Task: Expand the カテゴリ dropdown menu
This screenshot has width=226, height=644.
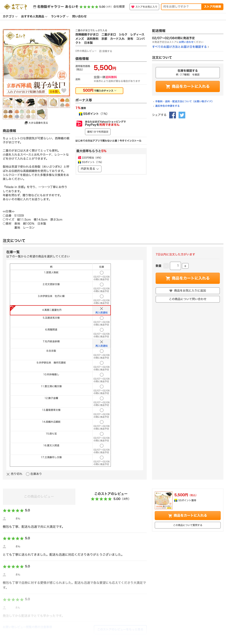Action: (x=10, y=16)
